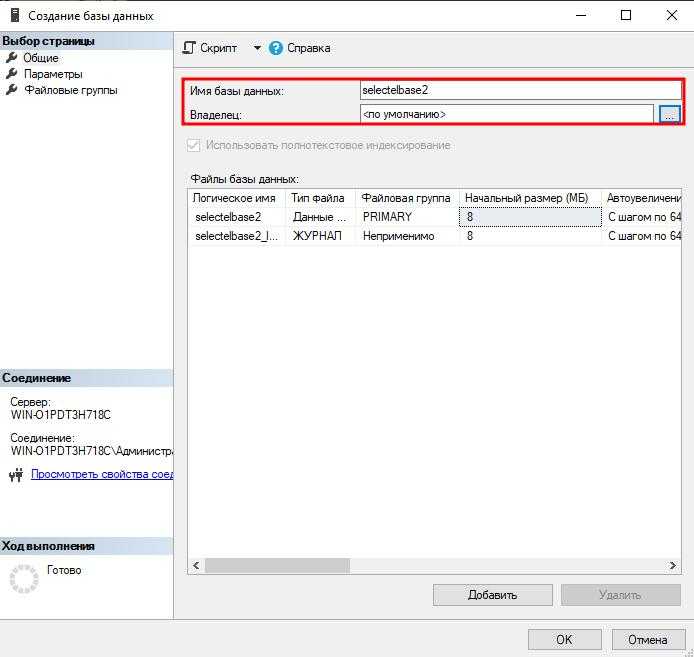
Task: Switch to Файловые группы page
Action: point(70,90)
